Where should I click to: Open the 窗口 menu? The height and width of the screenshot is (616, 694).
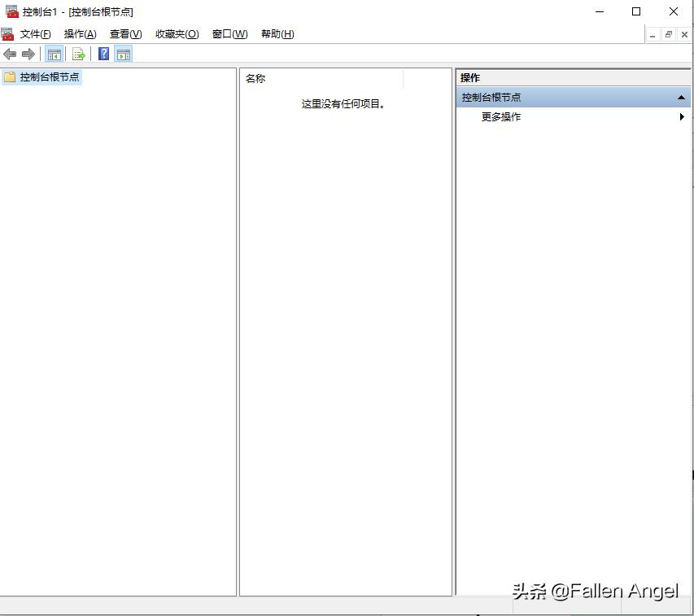click(x=229, y=34)
